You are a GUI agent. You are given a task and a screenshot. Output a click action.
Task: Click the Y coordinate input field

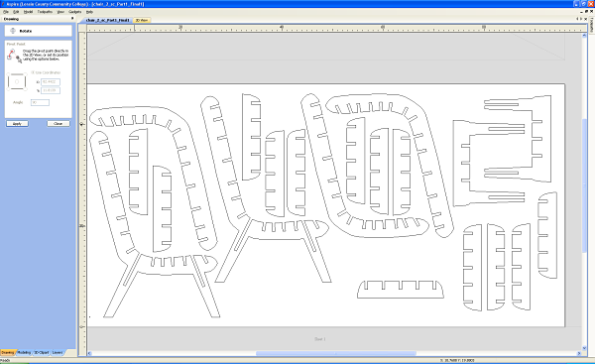[x=51, y=90]
